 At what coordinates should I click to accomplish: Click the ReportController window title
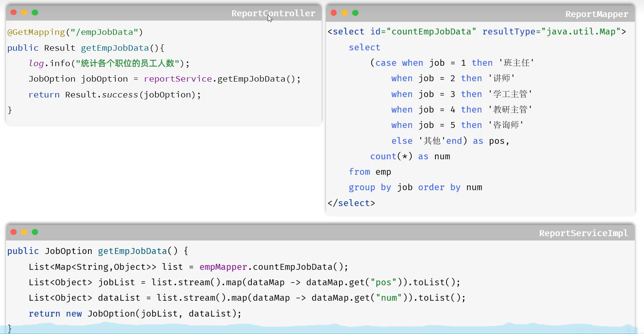(x=273, y=13)
